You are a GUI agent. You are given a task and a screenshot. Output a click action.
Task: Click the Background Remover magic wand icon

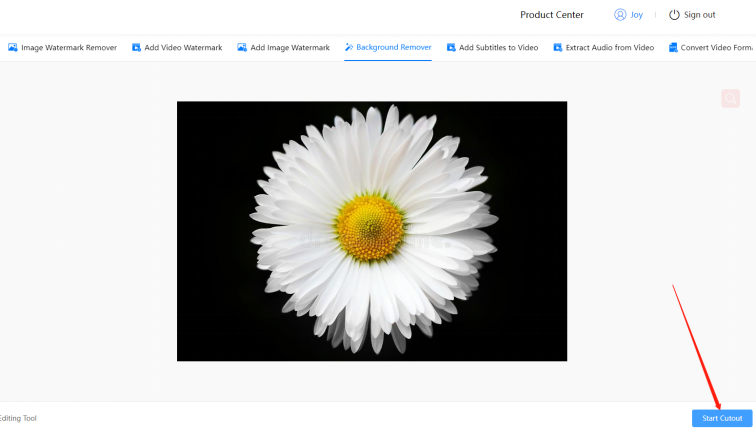coord(349,47)
